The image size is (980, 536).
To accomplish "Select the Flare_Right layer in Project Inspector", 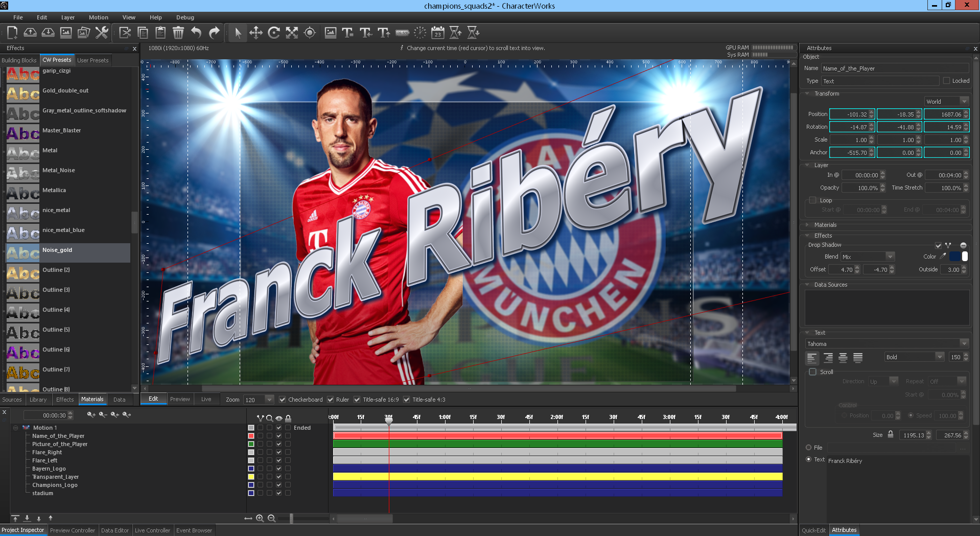I will 47,452.
